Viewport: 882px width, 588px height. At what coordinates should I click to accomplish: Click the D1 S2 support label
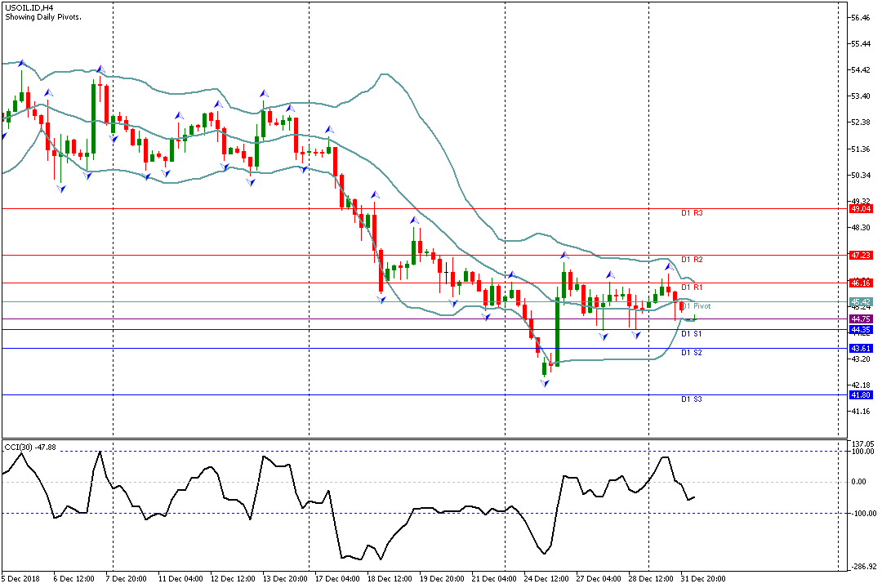coord(692,353)
